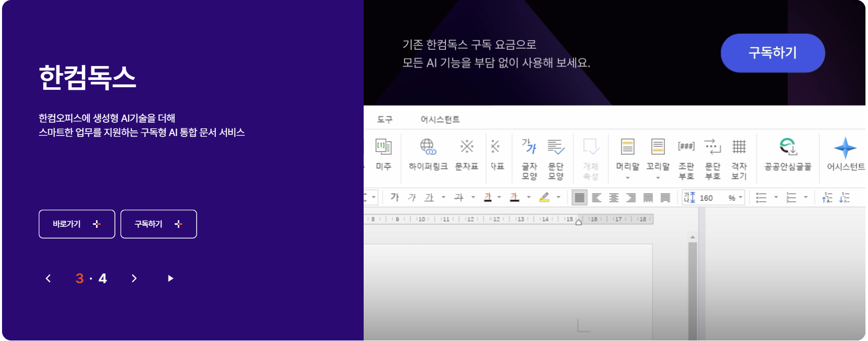Insert a 하이퍼링크 hyperlink
Image resolution: width=868 pixels, height=341 pixels.
click(428, 154)
